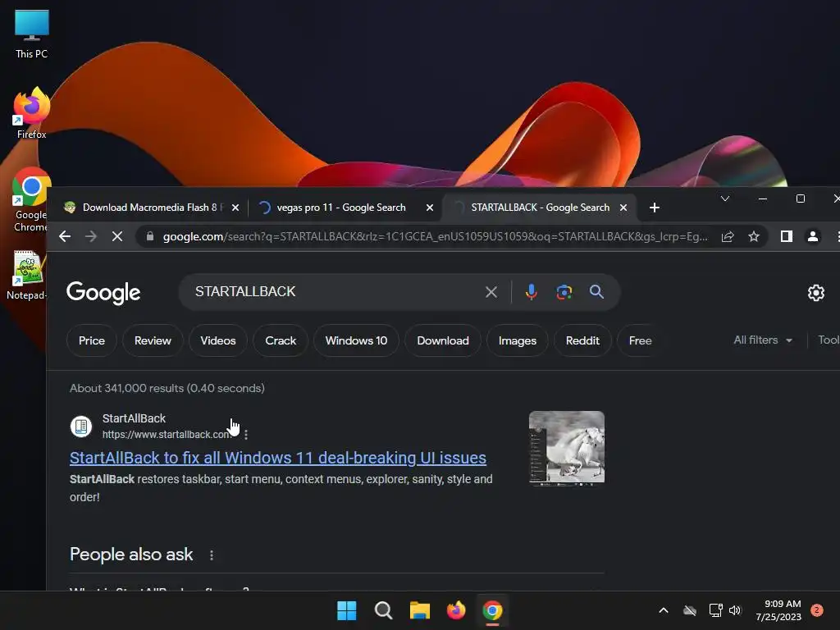Apply the Windows 10 filter chip
840x630 pixels.
[x=356, y=340]
